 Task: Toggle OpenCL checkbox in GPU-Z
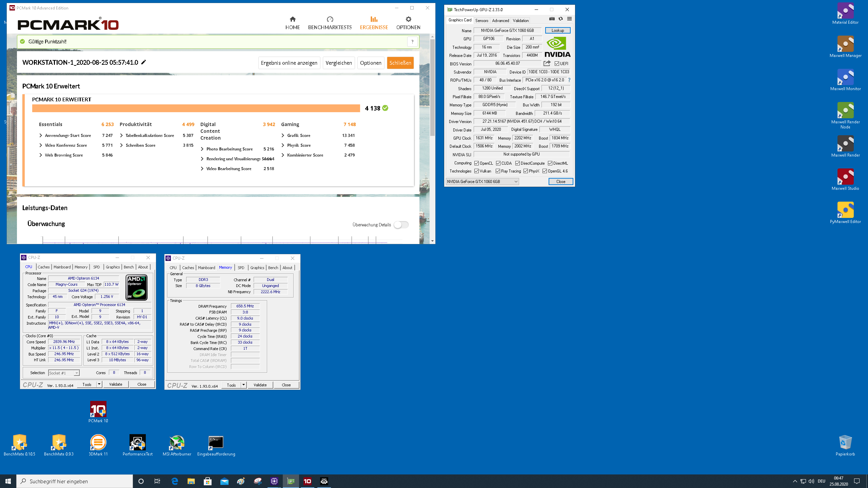pyautogui.click(x=476, y=163)
